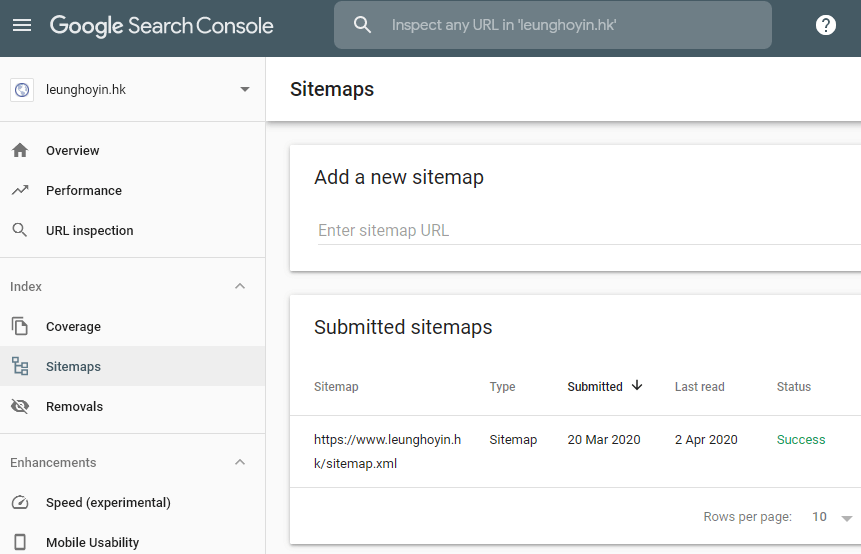Select Sitemaps in the sidebar
The image size is (861, 554).
coord(132,366)
